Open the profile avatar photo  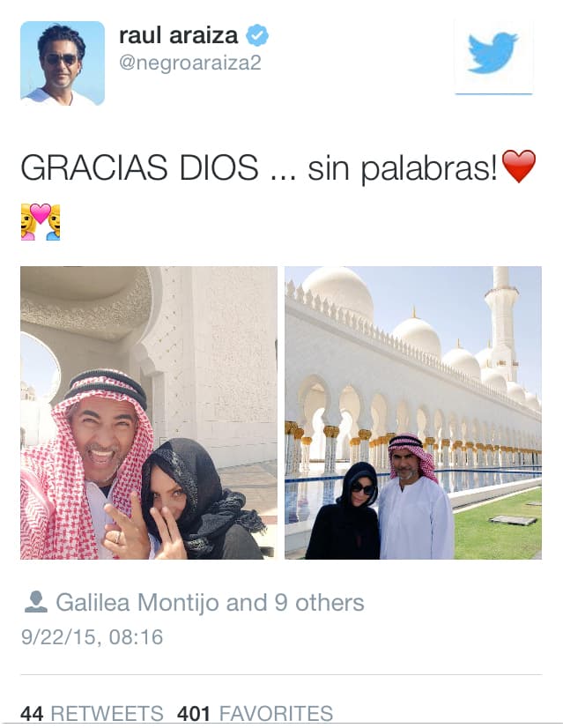pyautogui.click(x=63, y=63)
